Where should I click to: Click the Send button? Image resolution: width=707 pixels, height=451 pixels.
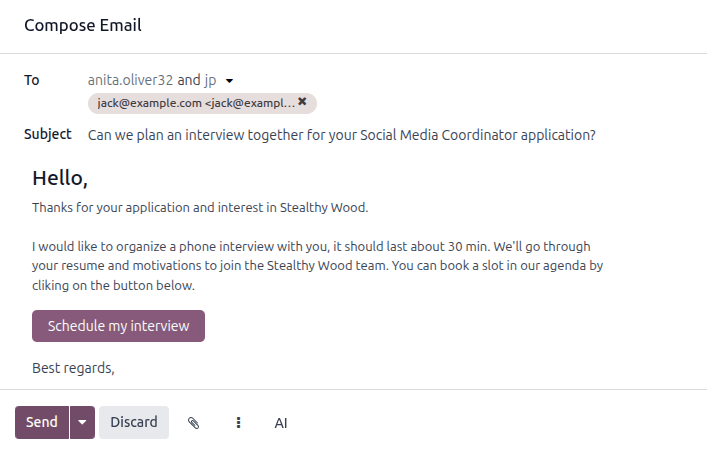tap(42, 423)
